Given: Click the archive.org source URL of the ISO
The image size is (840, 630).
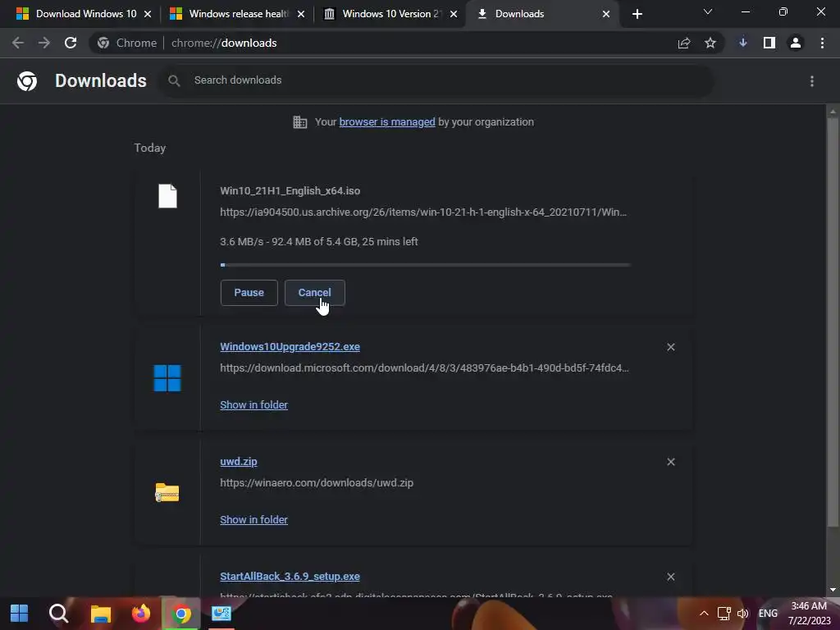Looking at the screenshot, I should [423, 212].
